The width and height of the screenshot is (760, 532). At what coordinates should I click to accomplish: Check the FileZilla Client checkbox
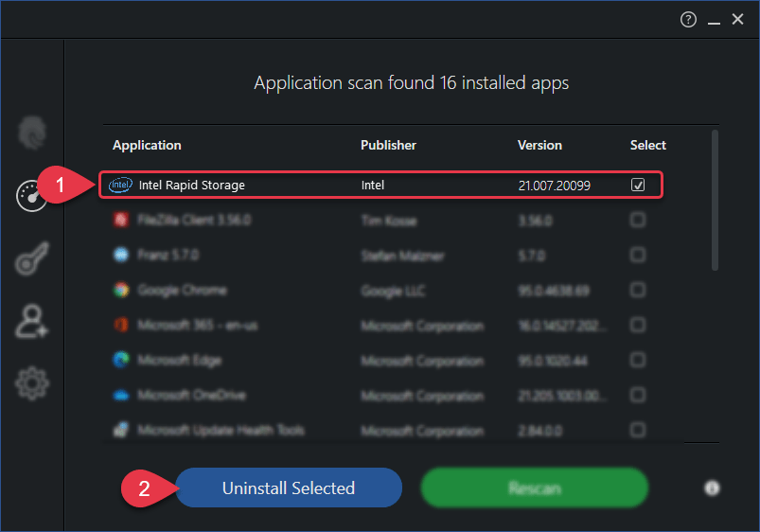637,220
